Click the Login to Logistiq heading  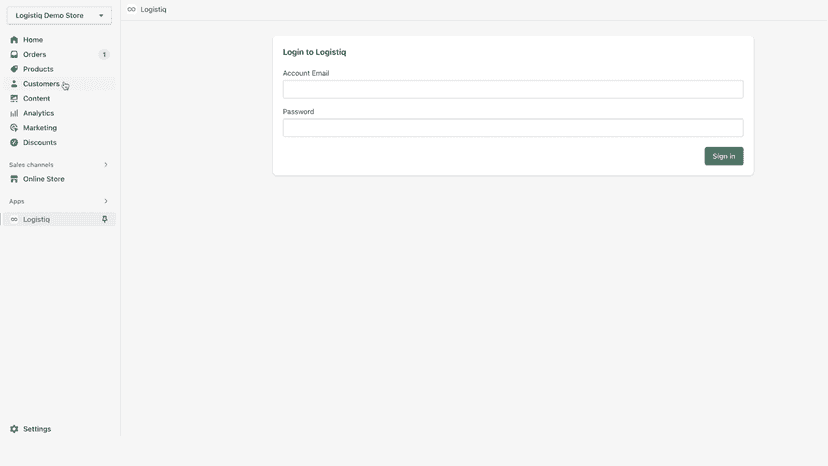314,52
